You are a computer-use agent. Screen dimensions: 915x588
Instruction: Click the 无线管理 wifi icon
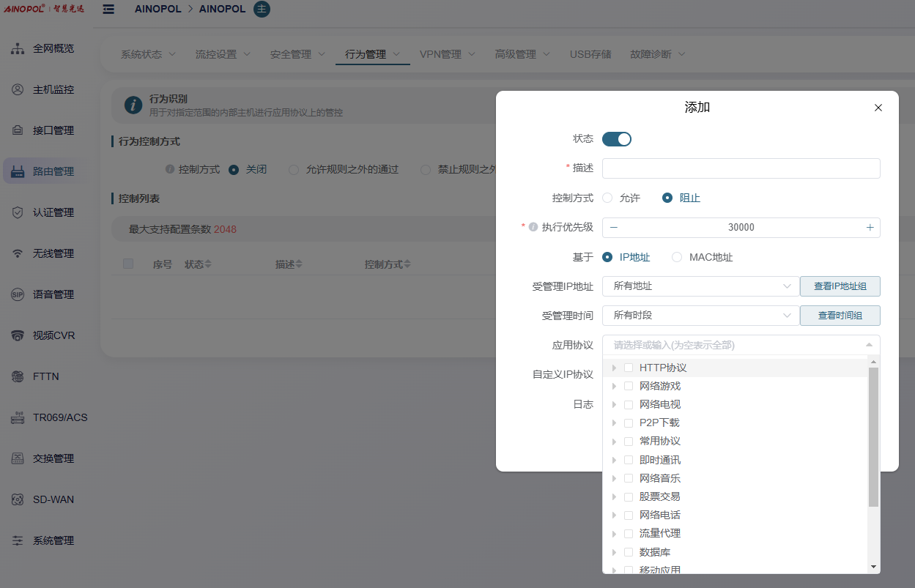click(x=18, y=253)
